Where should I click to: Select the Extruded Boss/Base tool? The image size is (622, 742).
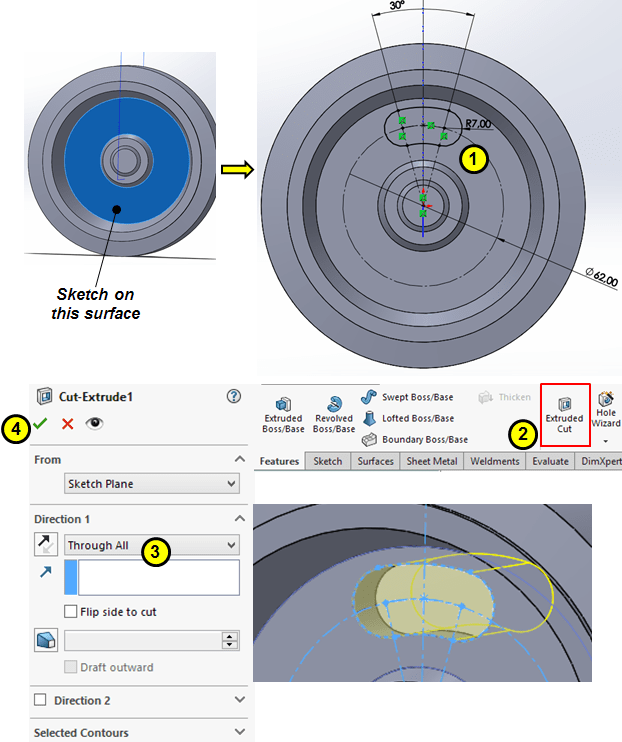[x=282, y=410]
